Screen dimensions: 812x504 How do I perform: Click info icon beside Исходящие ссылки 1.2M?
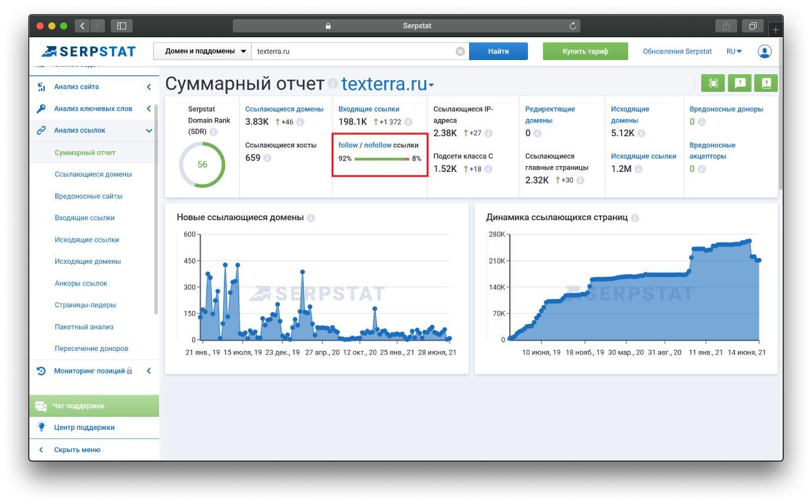638,169
